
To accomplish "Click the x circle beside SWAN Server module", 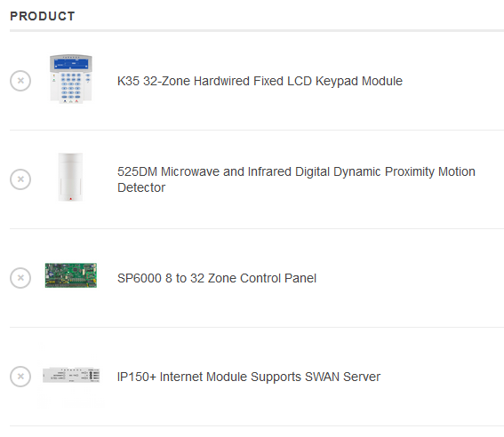I will pos(20,377).
